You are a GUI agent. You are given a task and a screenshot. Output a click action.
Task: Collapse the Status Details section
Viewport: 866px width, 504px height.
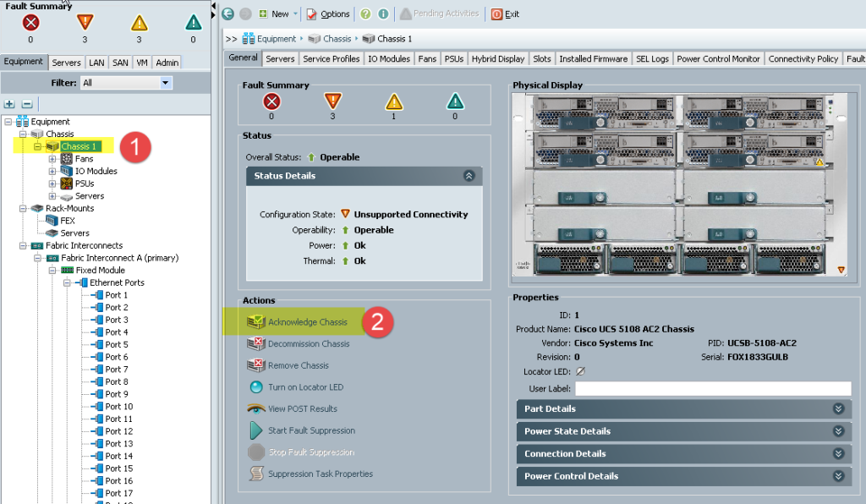tap(469, 176)
